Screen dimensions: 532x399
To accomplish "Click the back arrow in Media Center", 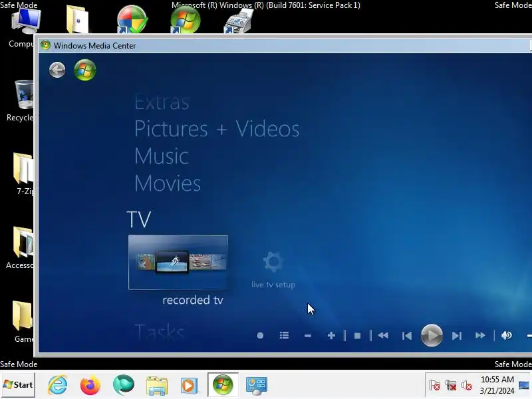I will 57,70.
